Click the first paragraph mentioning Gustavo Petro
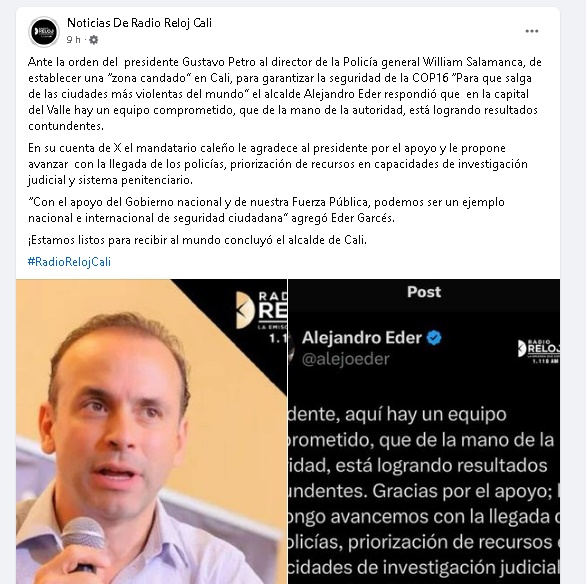586x584 pixels. coord(285,94)
